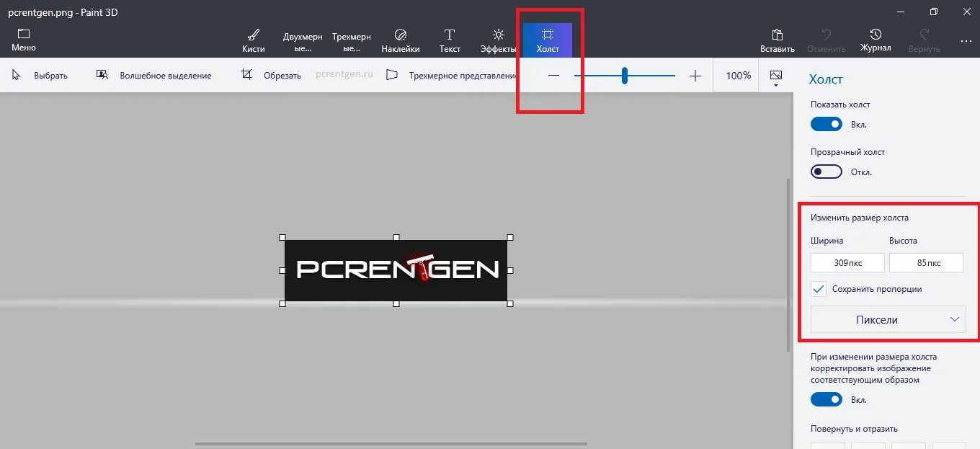Open the 3D shapes tab (Трехмерные)
Image resolution: width=980 pixels, height=449 pixels.
(x=352, y=40)
